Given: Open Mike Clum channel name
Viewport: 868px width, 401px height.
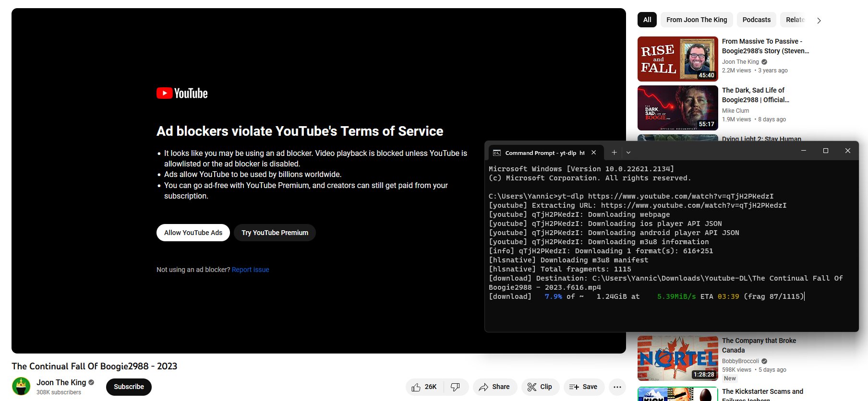Looking at the screenshot, I should [x=735, y=111].
